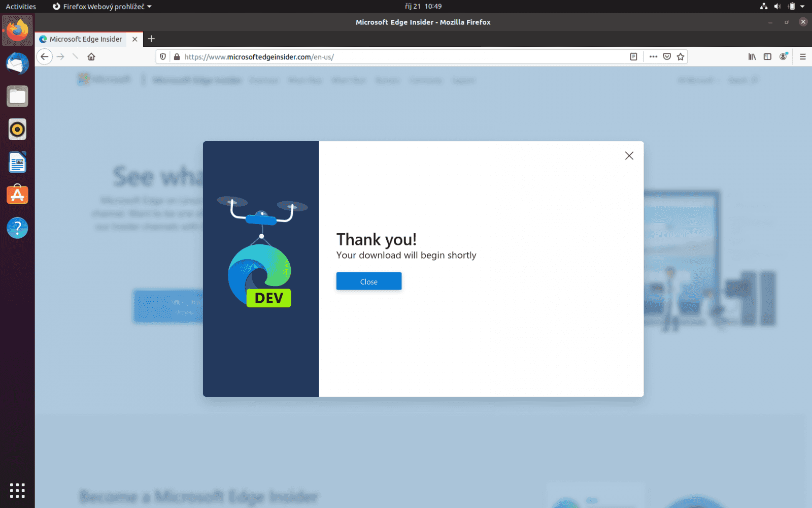812x508 pixels.
Task: Click the Close button in the dialog
Action: point(368,281)
